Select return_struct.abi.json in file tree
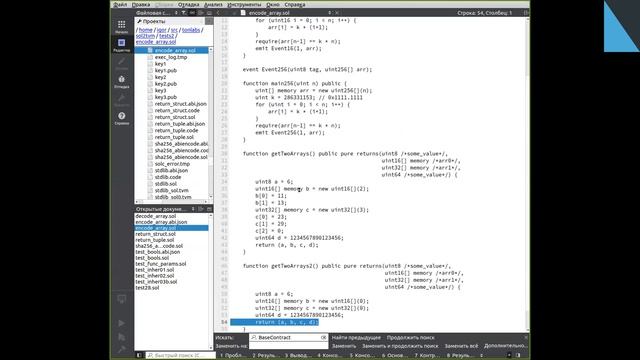This screenshot has height=360, width=640. [x=180, y=104]
